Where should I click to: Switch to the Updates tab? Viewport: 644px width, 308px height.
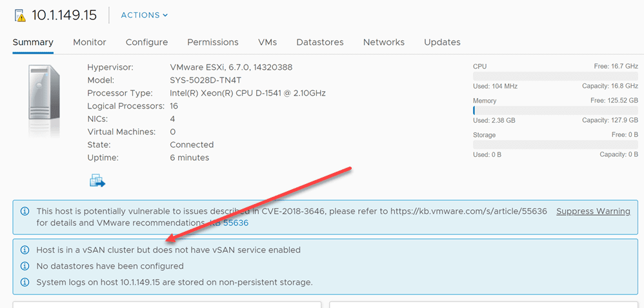(442, 42)
